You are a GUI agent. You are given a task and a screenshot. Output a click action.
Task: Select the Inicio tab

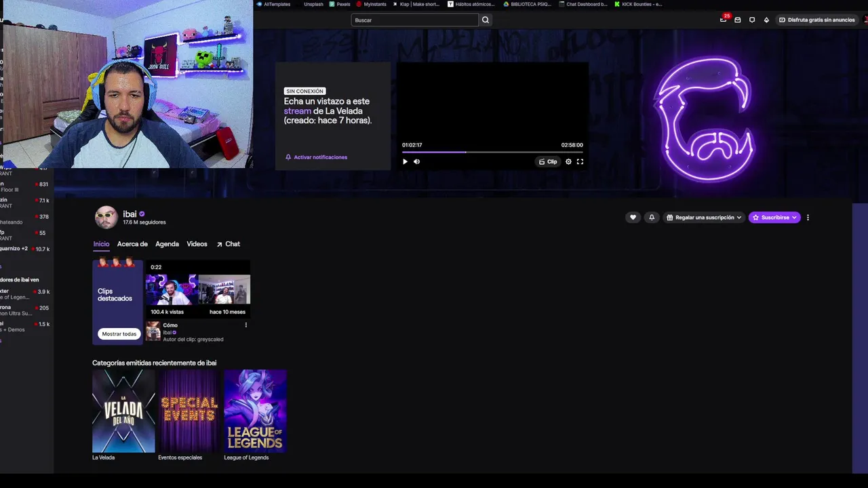tap(101, 244)
